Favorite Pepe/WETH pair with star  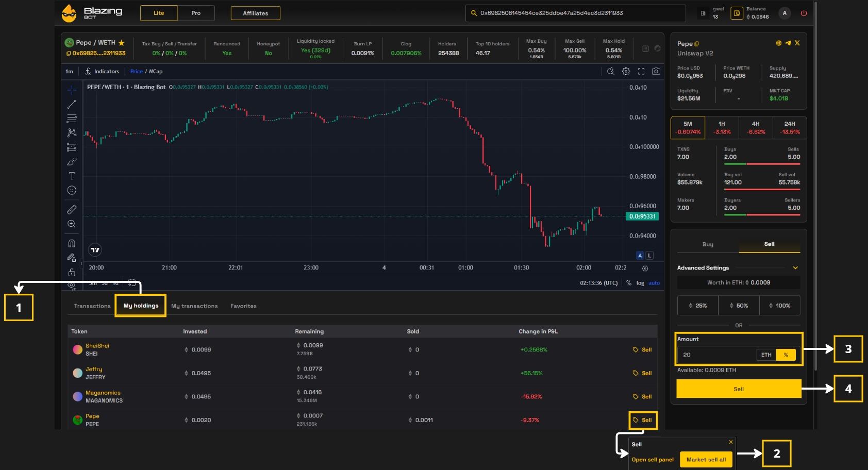click(122, 43)
